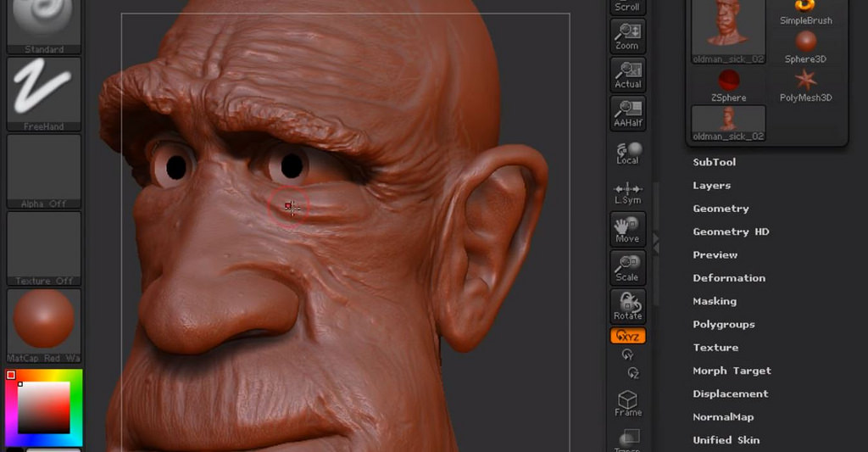Expand the Layers section

[x=712, y=186]
